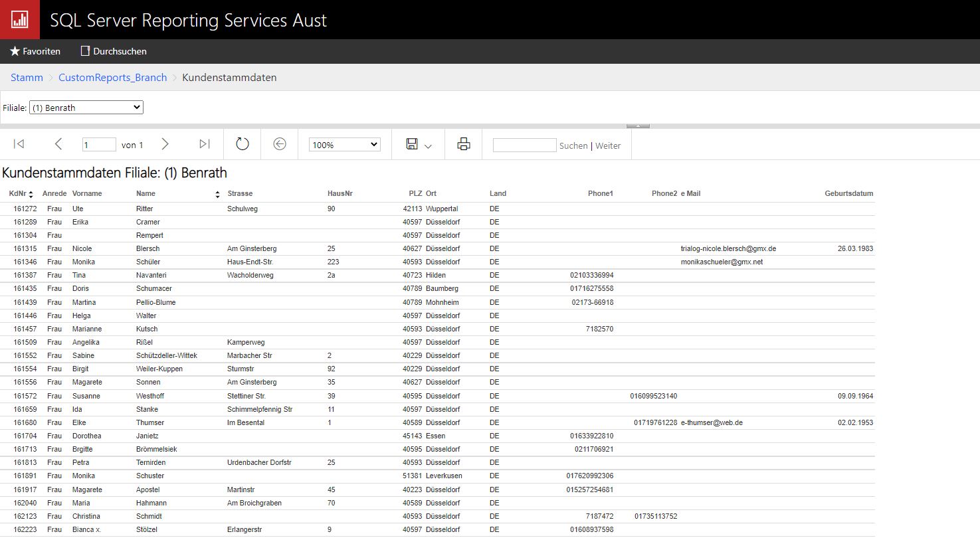Click the red SSRS logo icon
Viewport: 980px width, 538px height.
click(20, 19)
